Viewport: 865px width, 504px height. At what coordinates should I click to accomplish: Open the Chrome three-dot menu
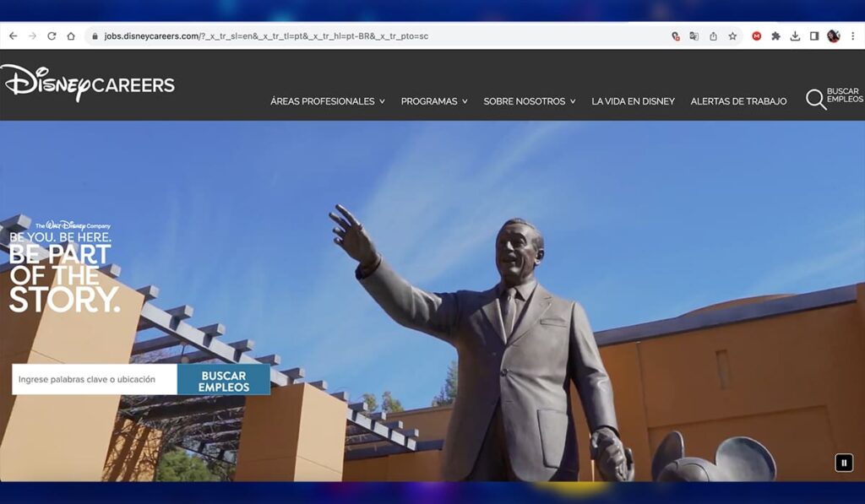[853, 36]
